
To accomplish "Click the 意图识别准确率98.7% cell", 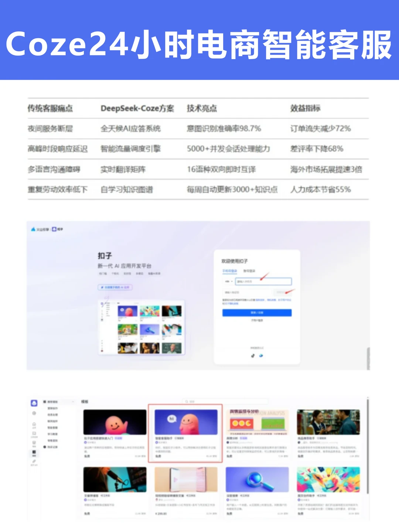I will (x=224, y=129).
